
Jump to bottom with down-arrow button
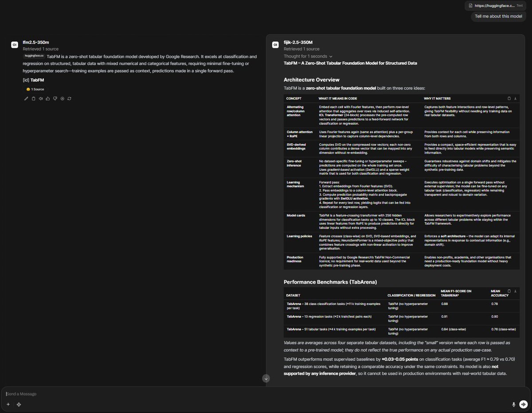pos(266,378)
